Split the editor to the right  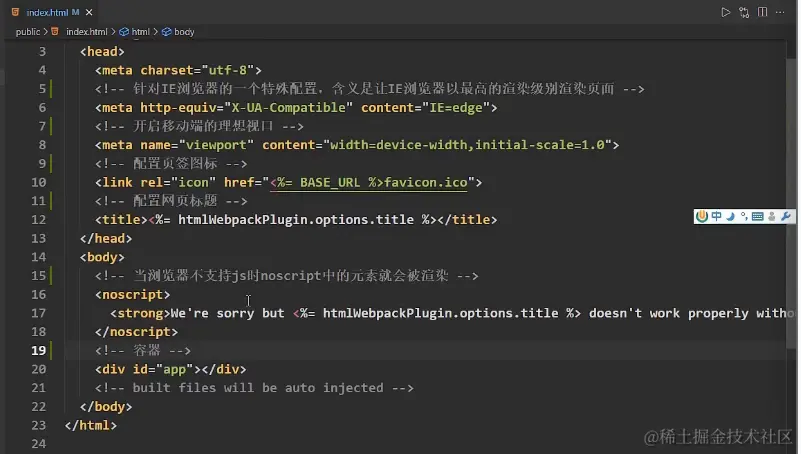tap(762, 12)
